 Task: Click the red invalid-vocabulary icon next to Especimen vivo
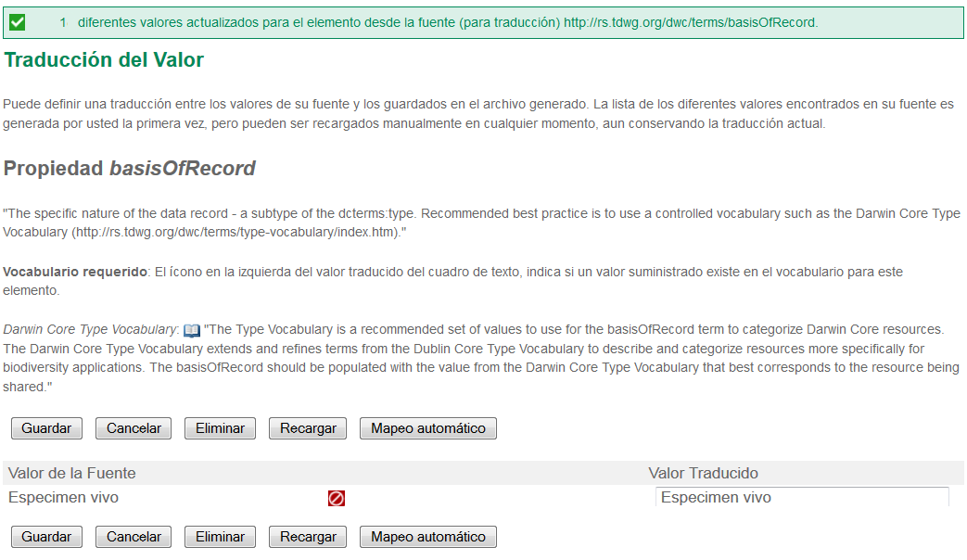click(x=336, y=498)
